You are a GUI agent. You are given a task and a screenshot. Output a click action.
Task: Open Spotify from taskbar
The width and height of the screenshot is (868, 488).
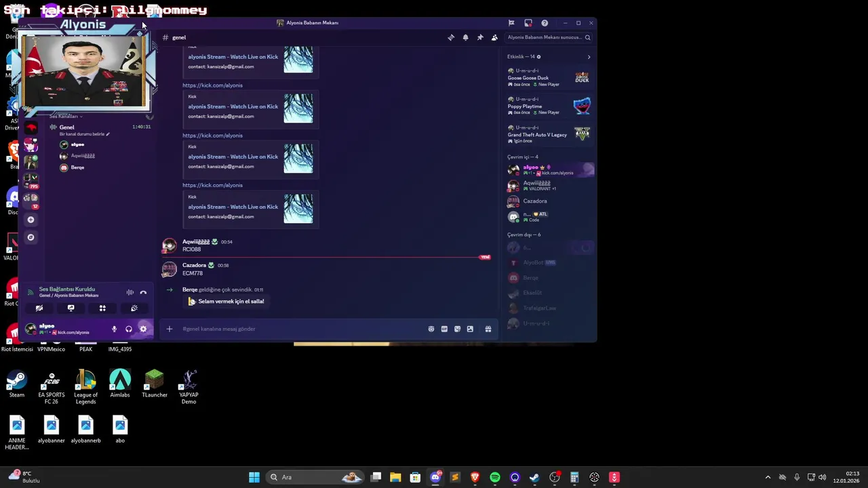495,477
